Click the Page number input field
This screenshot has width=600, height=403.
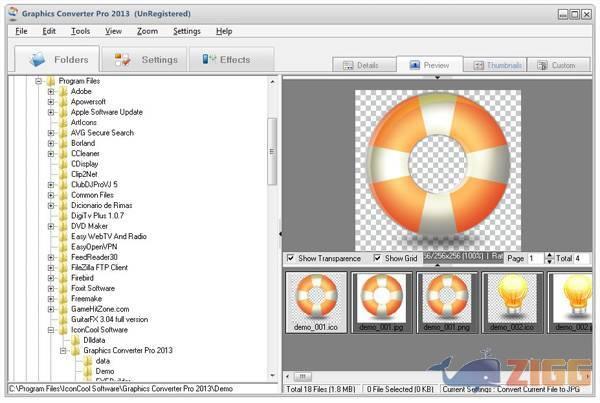pos(535,258)
